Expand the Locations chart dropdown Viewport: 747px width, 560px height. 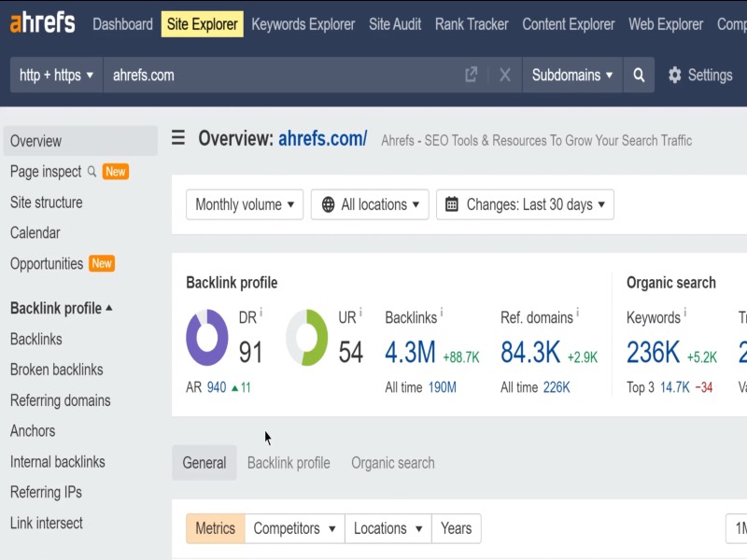click(388, 528)
